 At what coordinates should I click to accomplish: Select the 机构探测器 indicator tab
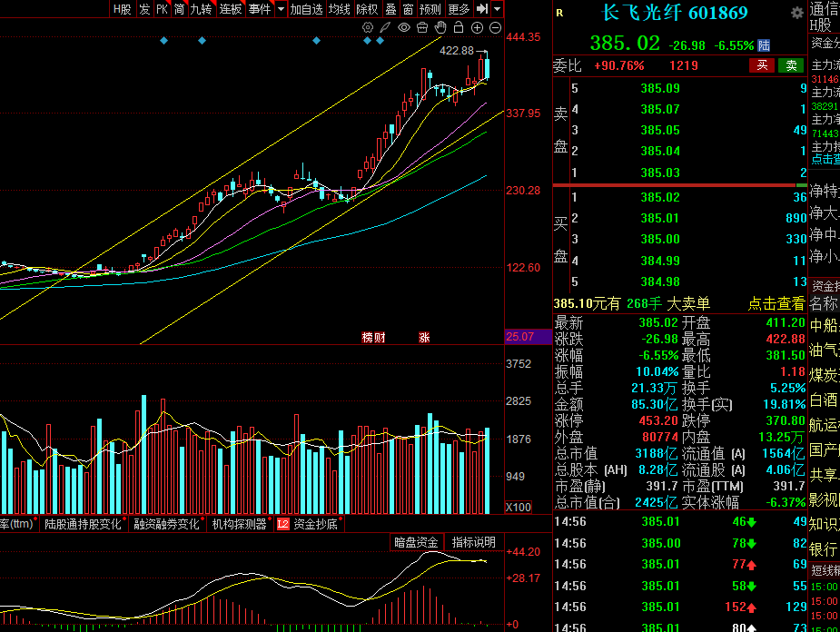coord(240,524)
